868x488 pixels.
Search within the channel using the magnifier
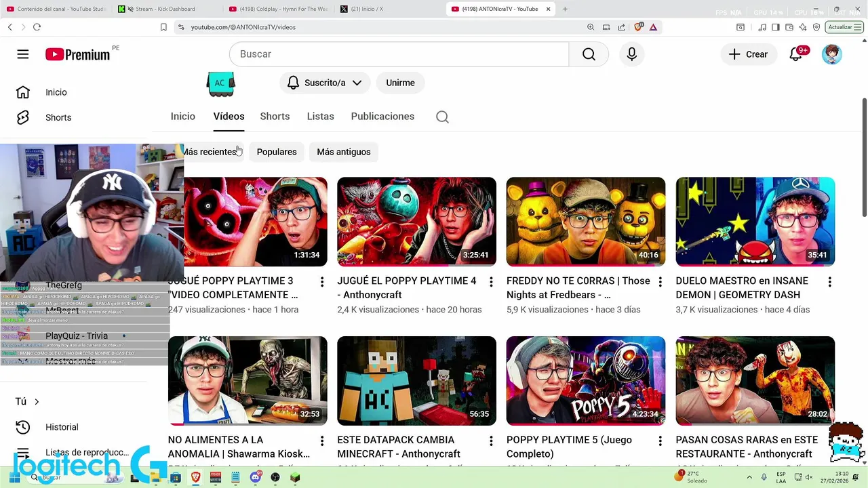tap(442, 117)
